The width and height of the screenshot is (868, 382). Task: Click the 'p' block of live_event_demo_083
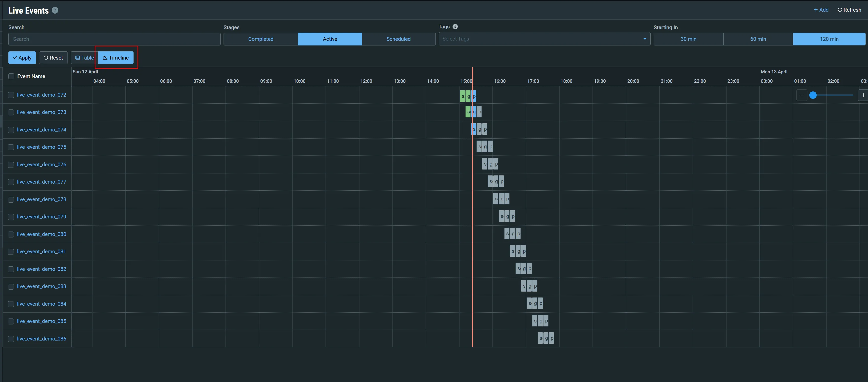pos(535,286)
